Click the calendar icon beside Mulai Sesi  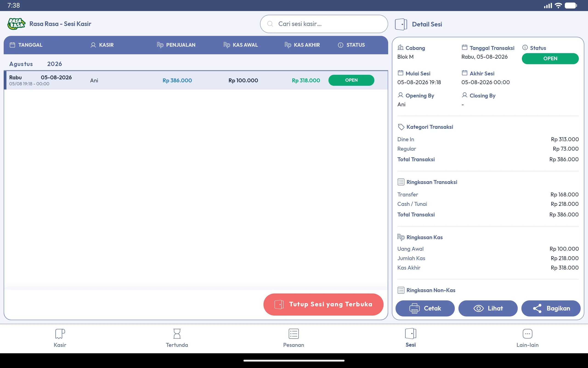(400, 73)
